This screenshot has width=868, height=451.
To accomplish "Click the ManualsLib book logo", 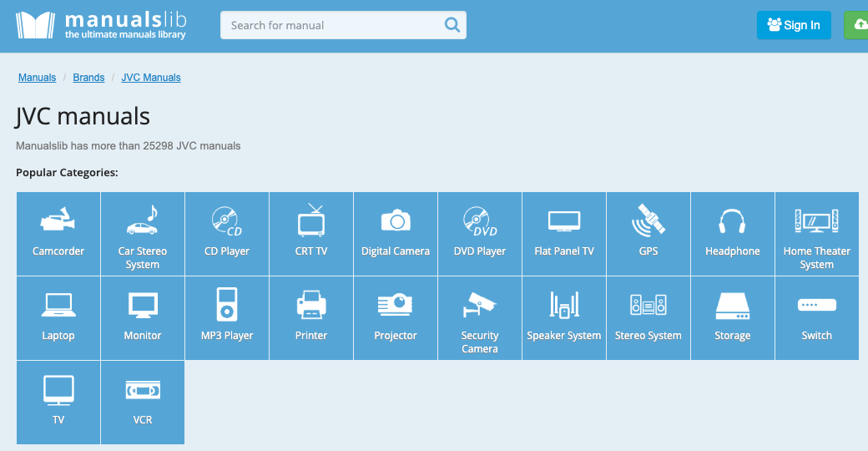I will coord(35,25).
